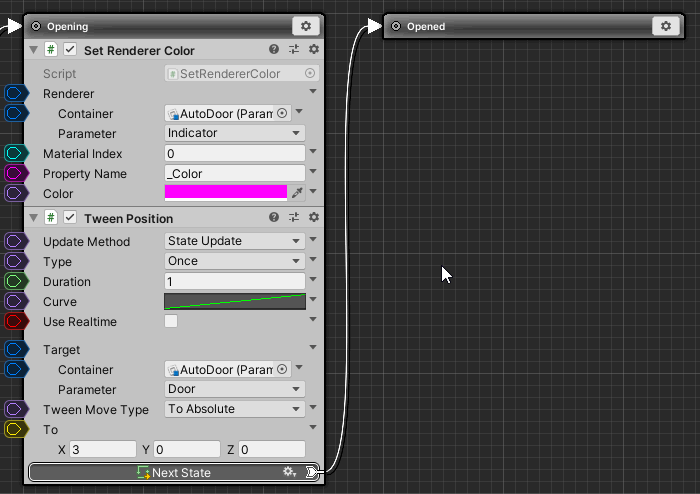Viewport: 700px width, 494px height.
Task: Open object picker for Renderer Container
Action: tap(282, 113)
